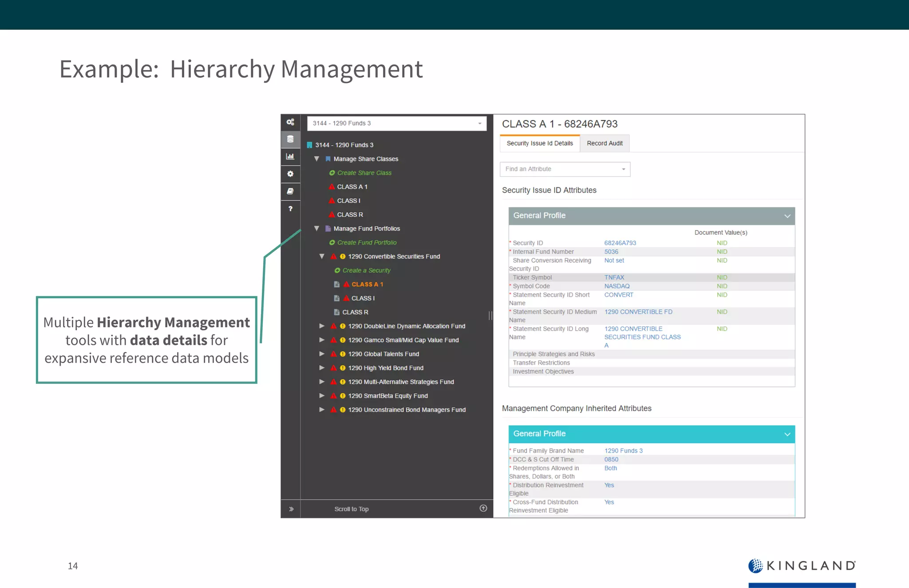Collapse the teal General Profile panel
The width and height of the screenshot is (909, 588).
tap(787, 434)
